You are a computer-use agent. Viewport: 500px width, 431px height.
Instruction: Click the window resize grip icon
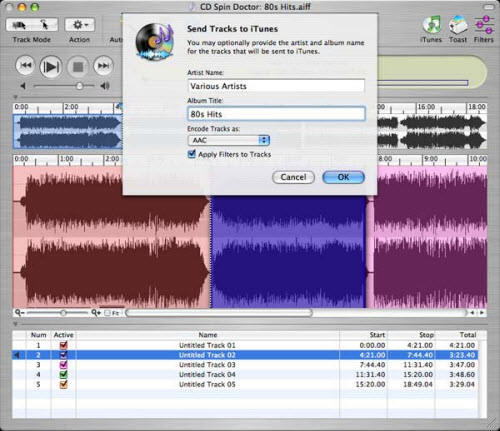point(492,424)
